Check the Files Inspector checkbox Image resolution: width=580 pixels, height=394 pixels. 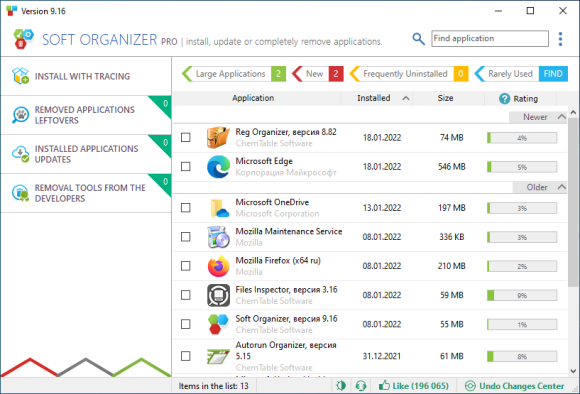point(186,295)
